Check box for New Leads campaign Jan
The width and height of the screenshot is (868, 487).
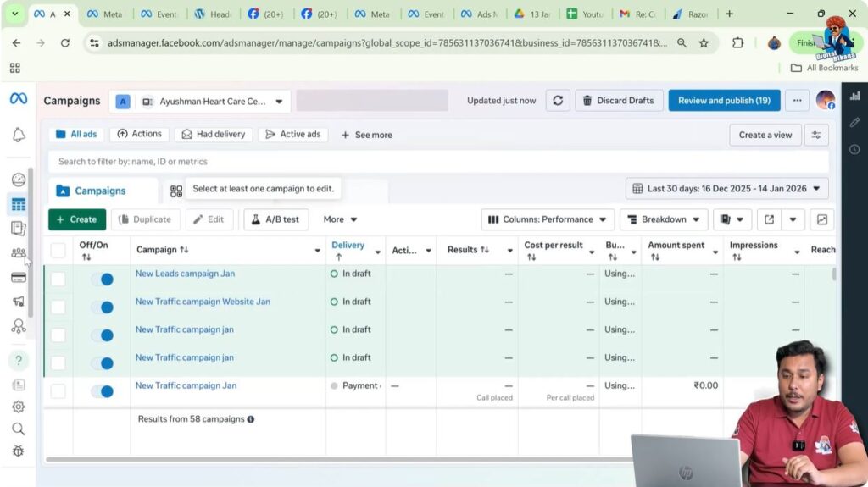(x=58, y=279)
